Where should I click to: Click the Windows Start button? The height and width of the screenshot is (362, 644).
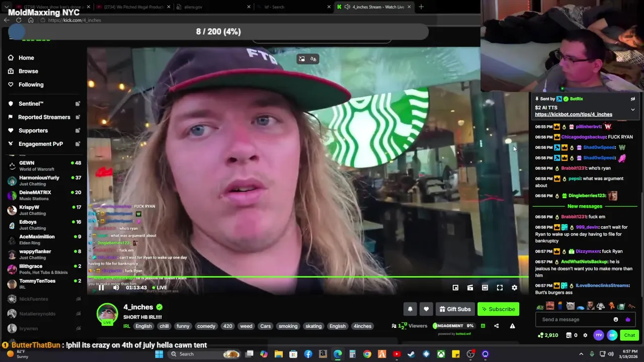point(159,354)
